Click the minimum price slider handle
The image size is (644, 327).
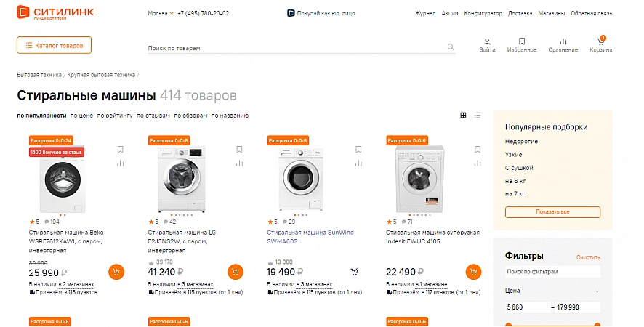point(509,325)
